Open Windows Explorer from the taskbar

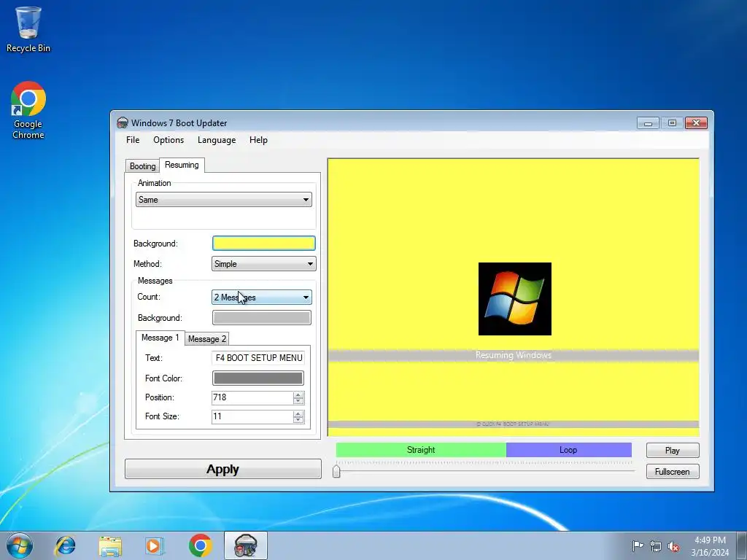point(110,545)
